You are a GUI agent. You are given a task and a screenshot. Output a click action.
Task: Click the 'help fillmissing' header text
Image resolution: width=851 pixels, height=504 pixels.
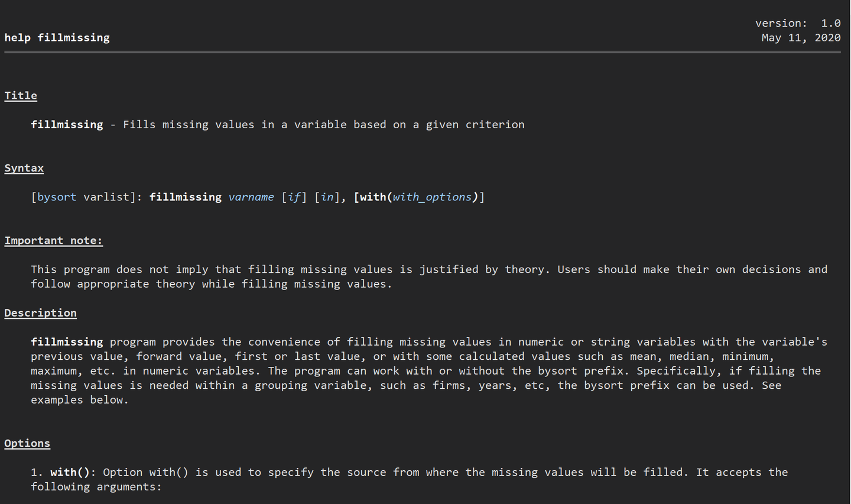point(57,38)
